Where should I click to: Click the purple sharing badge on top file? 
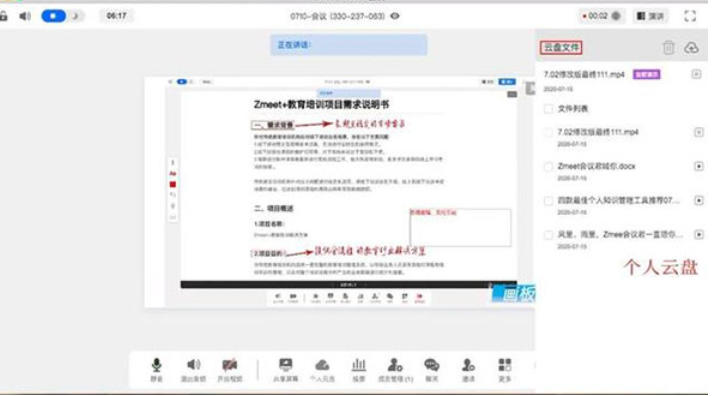[x=646, y=74]
